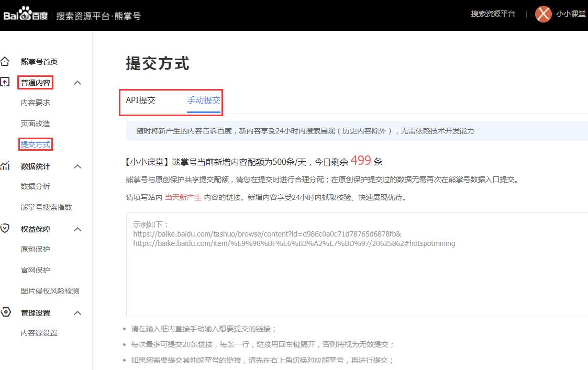Open 原创保护 under 权益保障
The width and height of the screenshot is (588, 370).
coord(36,250)
